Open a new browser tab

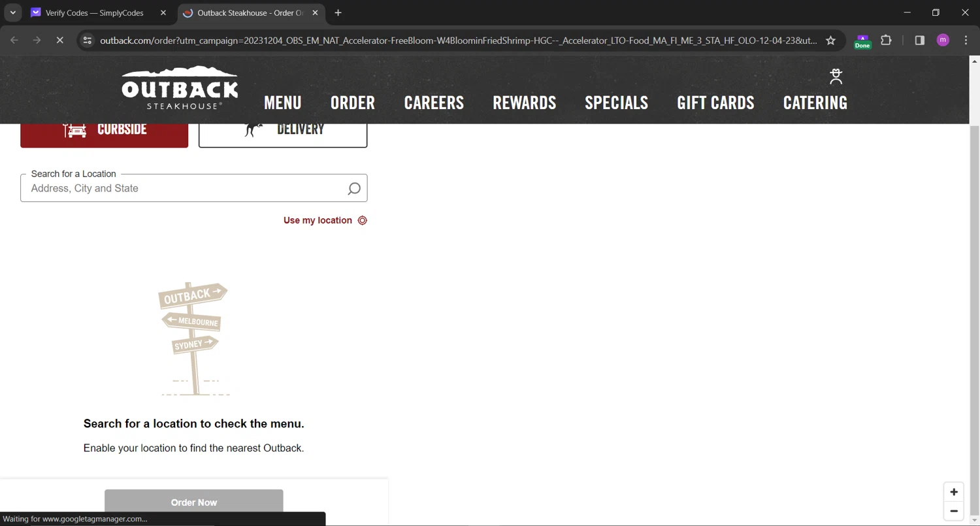338,12
